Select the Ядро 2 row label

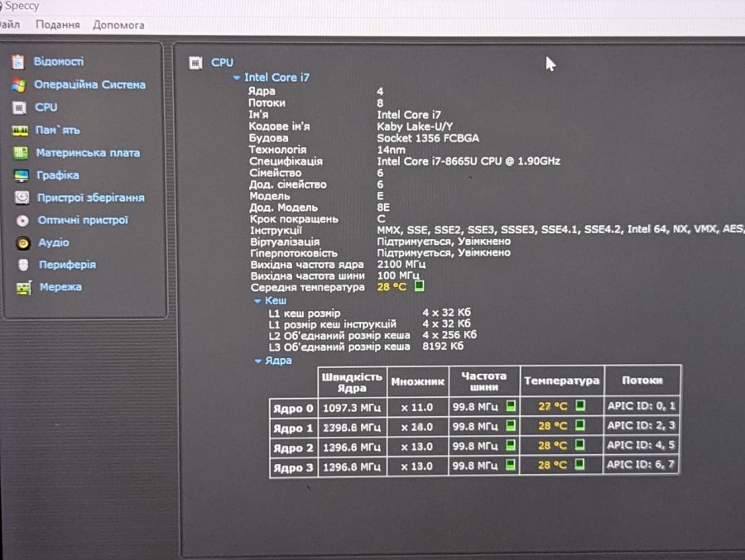[x=293, y=448]
